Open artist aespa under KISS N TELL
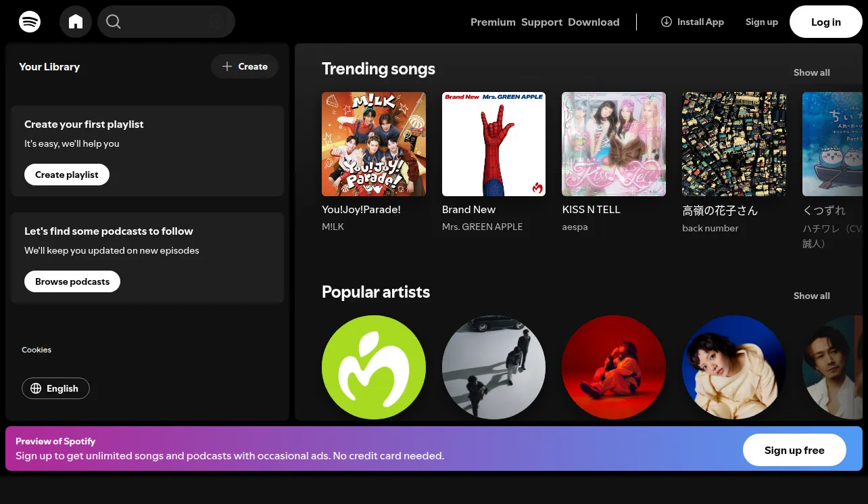The width and height of the screenshot is (868, 504). point(575,227)
